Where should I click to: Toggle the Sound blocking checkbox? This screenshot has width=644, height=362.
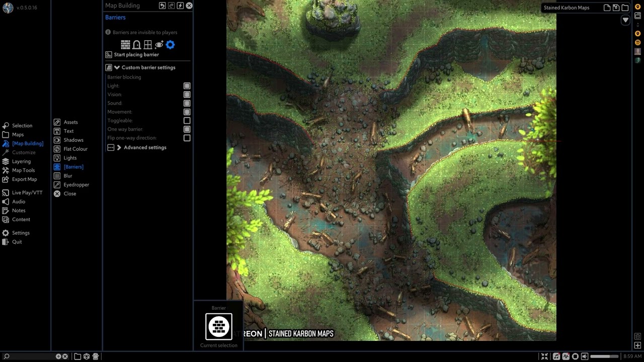tap(187, 103)
